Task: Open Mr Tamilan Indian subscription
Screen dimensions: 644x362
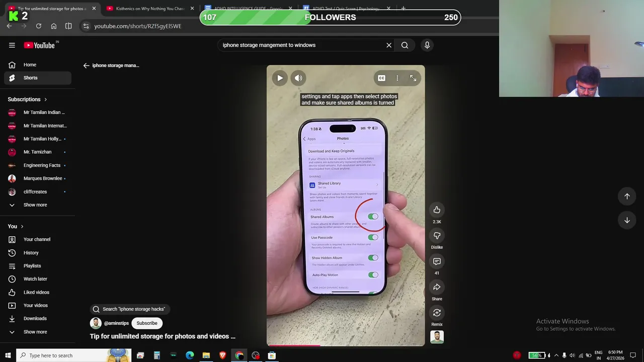Action: click(37, 113)
